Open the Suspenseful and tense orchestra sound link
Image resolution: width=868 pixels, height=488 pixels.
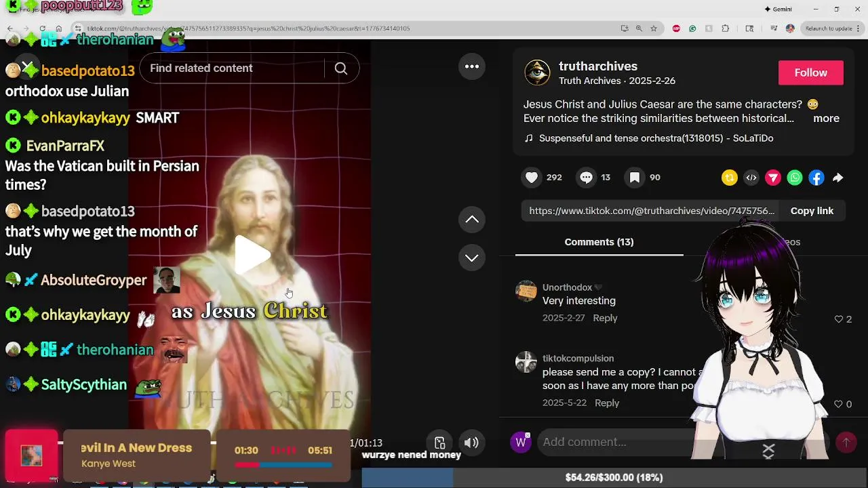pos(656,138)
